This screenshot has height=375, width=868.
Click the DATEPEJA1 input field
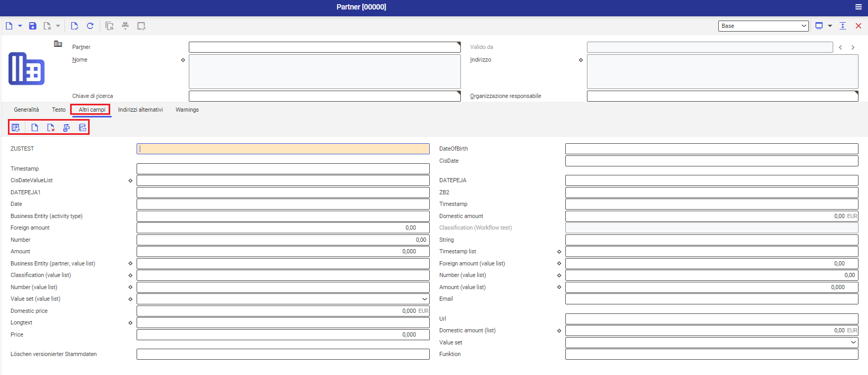(x=283, y=192)
